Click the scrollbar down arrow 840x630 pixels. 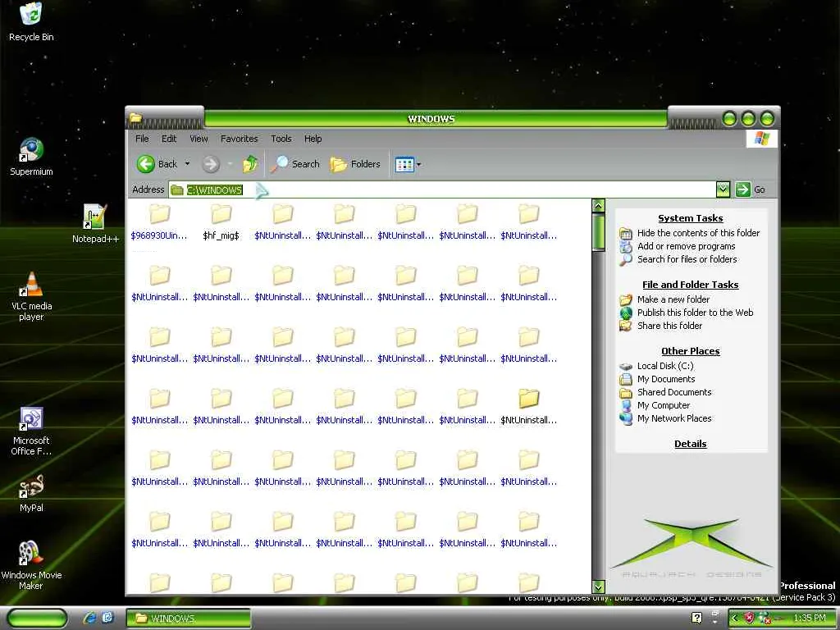pos(598,587)
